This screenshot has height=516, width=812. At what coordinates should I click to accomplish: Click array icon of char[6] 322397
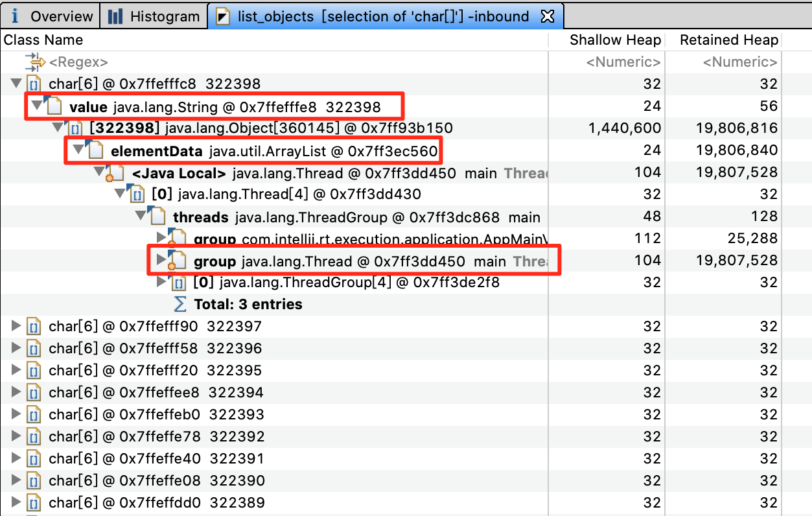pyautogui.click(x=34, y=326)
